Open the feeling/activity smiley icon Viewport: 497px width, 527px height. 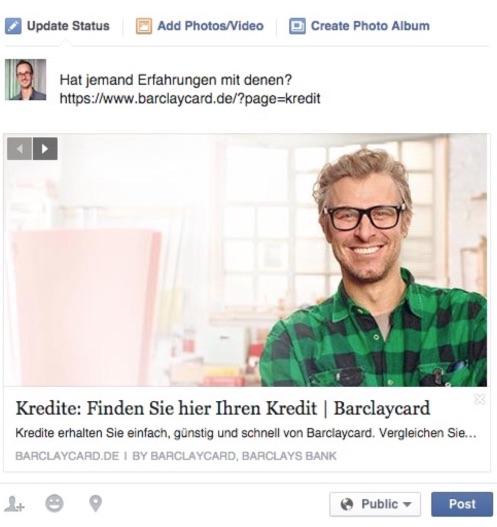54,503
